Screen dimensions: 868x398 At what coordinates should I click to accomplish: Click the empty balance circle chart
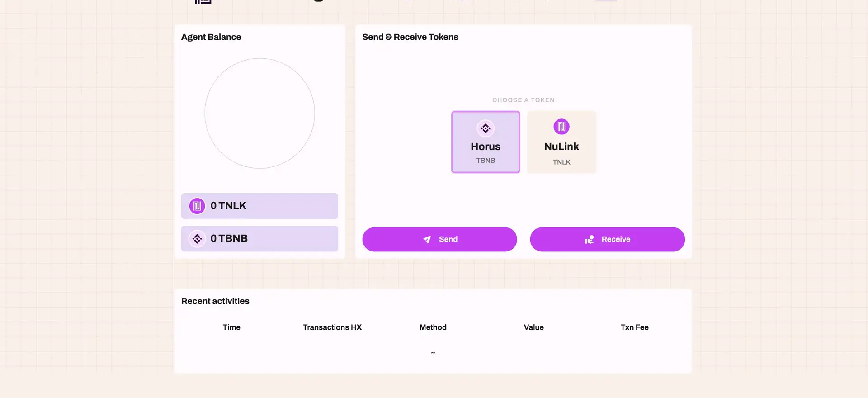[259, 113]
